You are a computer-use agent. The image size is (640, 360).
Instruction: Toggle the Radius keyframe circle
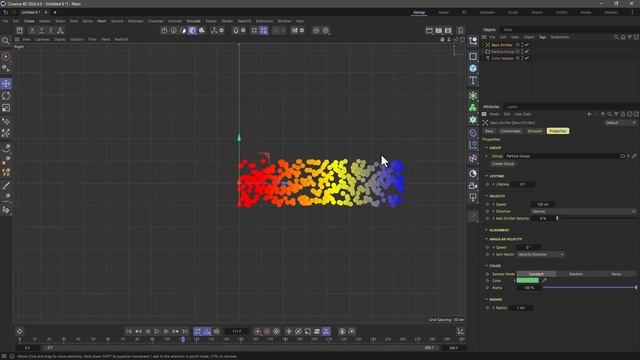coord(487,308)
